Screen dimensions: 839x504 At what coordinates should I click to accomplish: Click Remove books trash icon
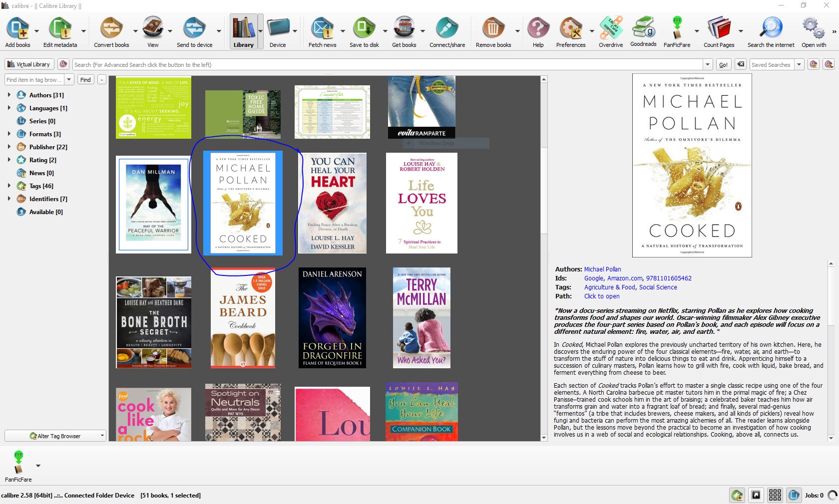[493, 28]
